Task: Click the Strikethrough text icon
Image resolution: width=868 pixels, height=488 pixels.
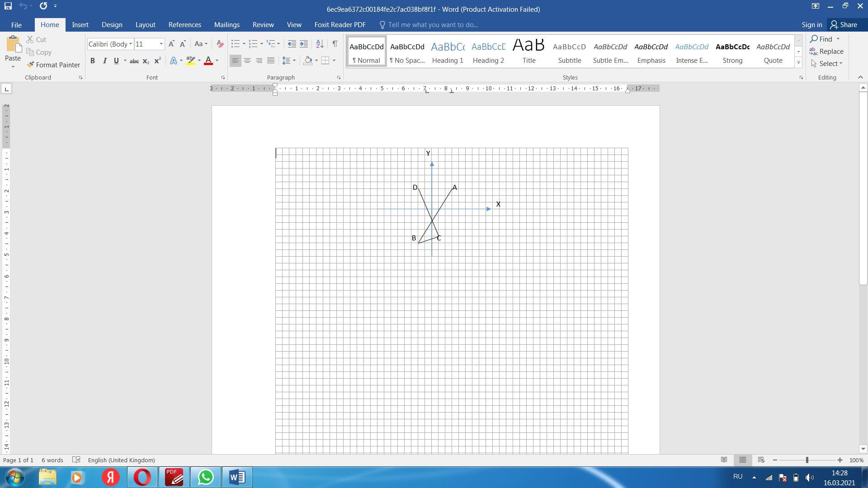Action: [134, 61]
